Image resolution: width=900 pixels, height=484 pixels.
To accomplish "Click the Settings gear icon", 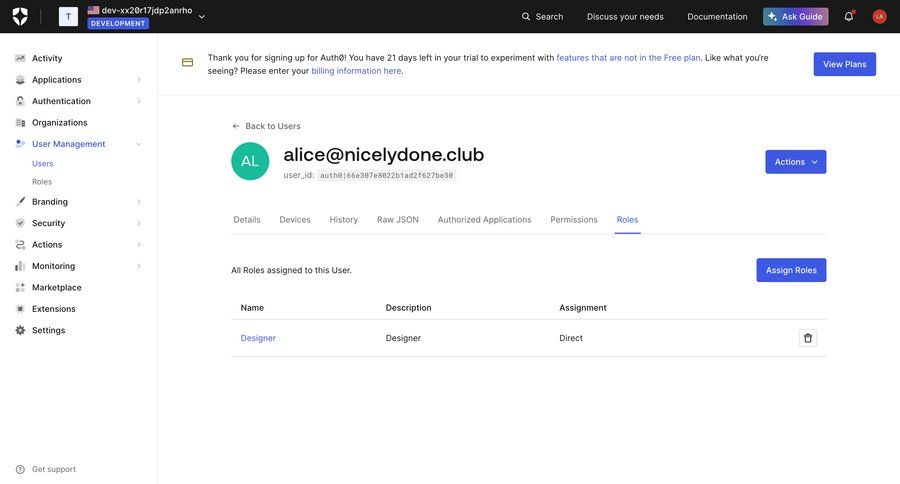I will coord(20,330).
